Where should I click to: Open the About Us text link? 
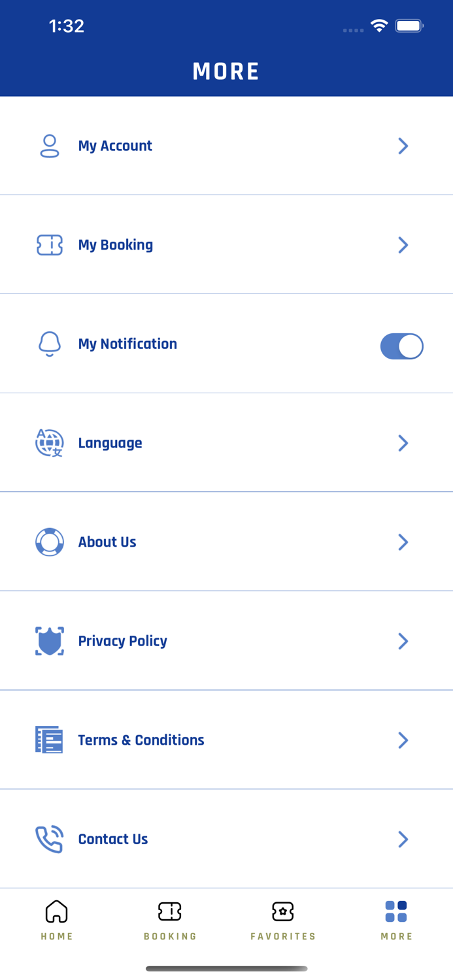[x=107, y=542]
